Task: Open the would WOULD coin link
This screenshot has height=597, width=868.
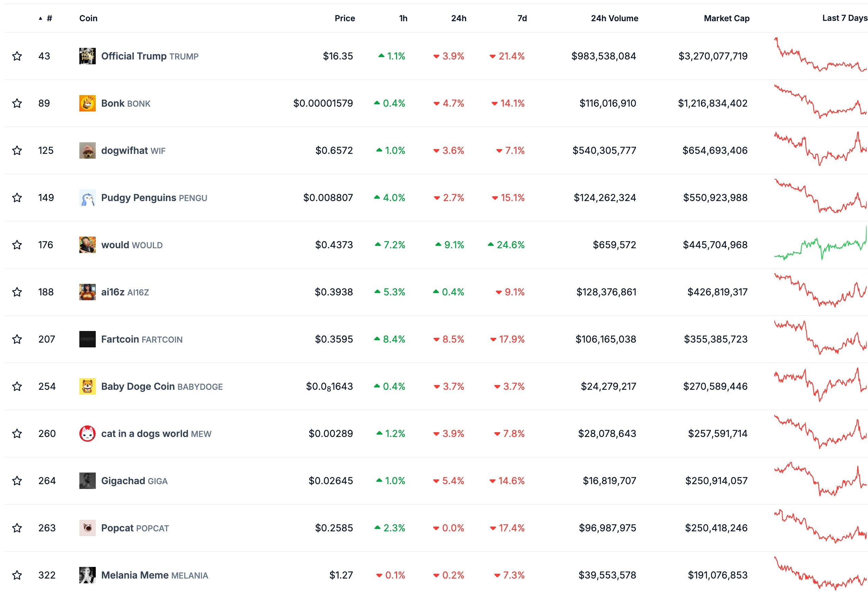Action: pyautogui.click(x=132, y=245)
